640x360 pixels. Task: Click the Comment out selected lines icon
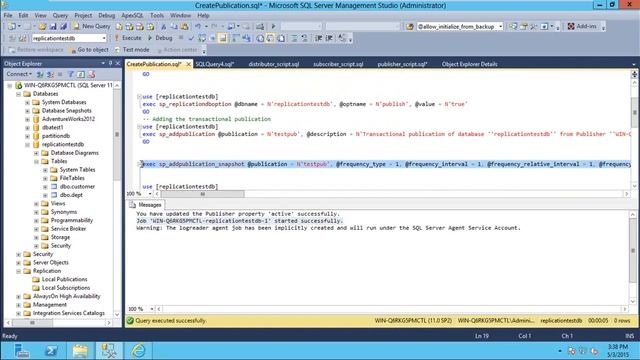click(294, 38)
